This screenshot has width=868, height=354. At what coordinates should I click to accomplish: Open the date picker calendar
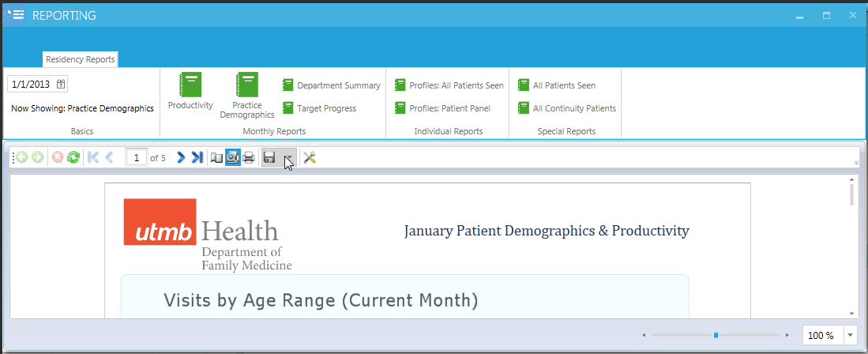62,84
